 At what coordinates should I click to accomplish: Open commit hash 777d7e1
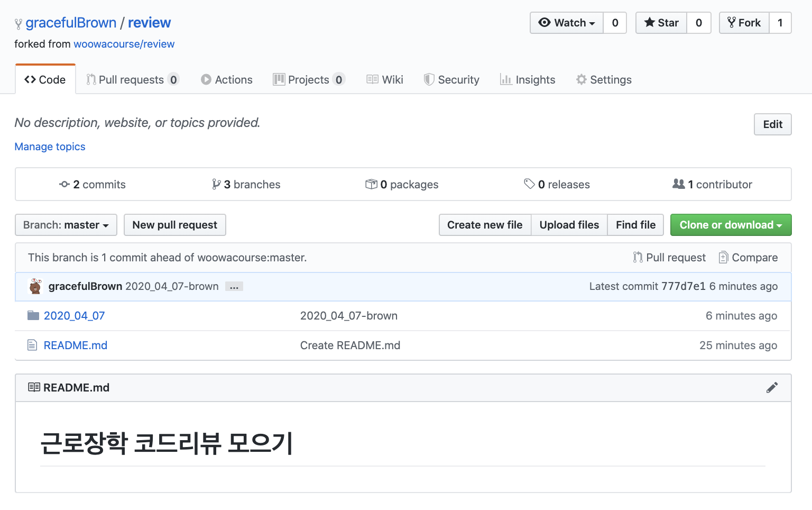point(683,286)
